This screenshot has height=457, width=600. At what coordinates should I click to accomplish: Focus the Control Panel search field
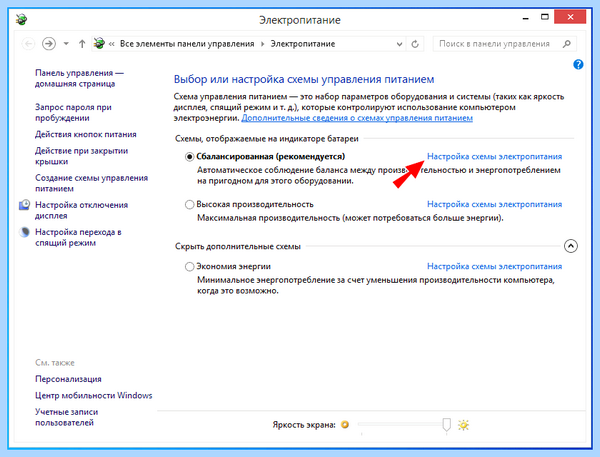504,44
